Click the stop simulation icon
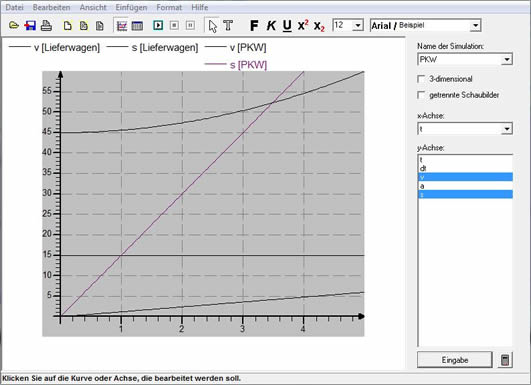Image resolution: width=531 pixels, height=385 pixels. pos(174,25)
